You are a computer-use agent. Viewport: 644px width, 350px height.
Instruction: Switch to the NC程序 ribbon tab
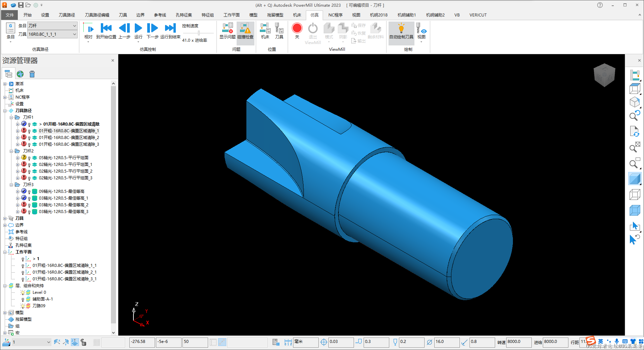[335, 15]
